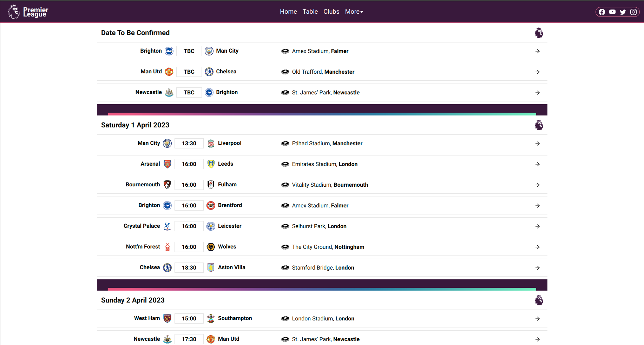Click the 15:00 West Ham kickoff time
The width and height of the screenshot is (644, 345).
point(189,318)
